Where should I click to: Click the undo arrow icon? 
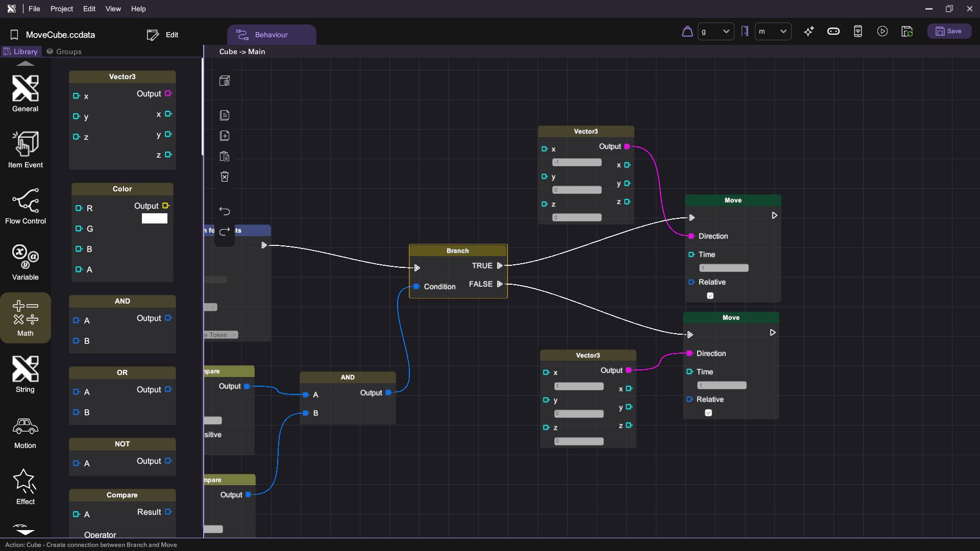click(x=225, y=211)
